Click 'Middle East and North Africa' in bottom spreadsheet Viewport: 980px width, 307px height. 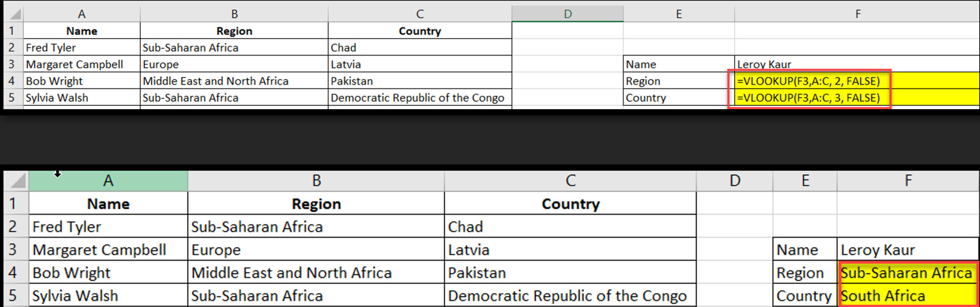(316, 273)
